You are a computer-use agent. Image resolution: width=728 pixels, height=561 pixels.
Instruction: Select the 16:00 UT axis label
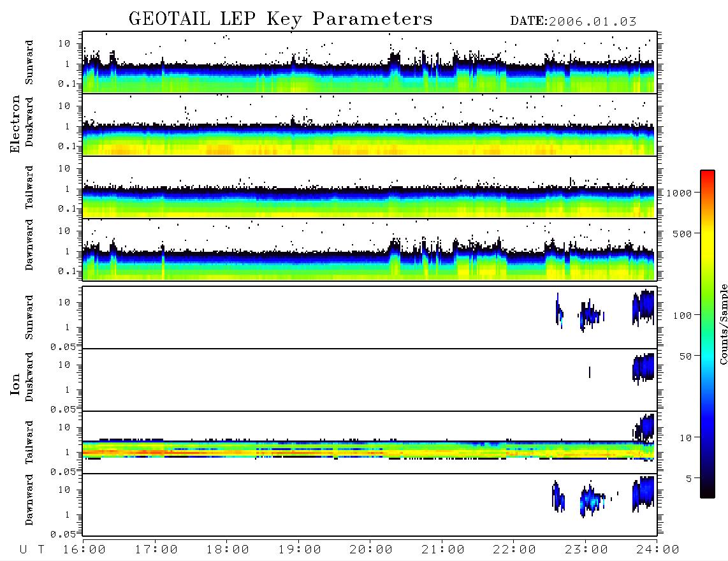click(85, 550)
